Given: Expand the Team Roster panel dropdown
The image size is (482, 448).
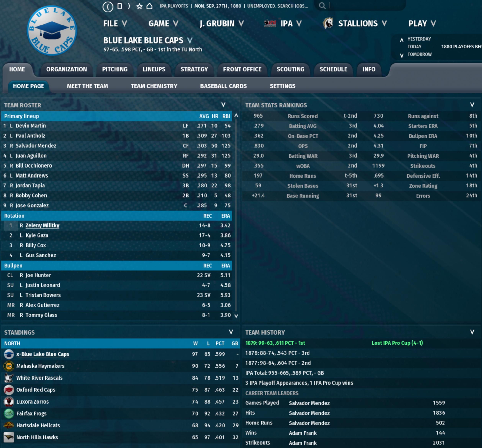Looking at the screenshot, I should point(223,105).
